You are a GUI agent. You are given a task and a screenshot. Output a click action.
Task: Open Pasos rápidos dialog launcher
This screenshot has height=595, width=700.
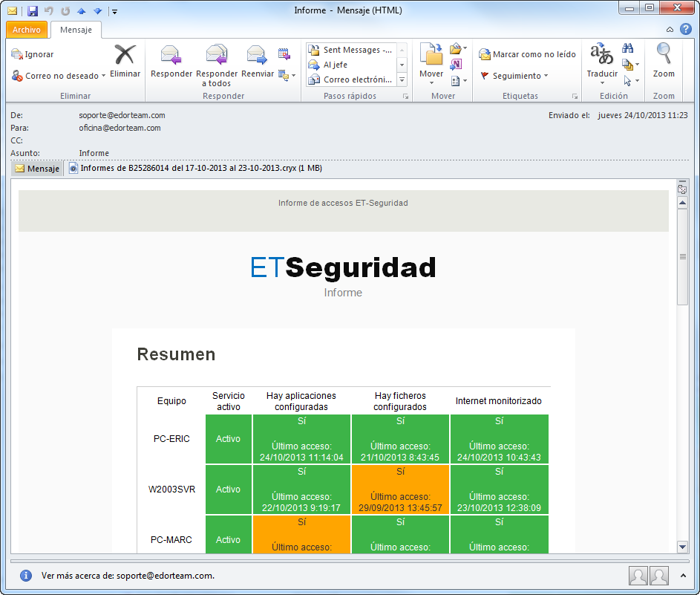[406, 96]
